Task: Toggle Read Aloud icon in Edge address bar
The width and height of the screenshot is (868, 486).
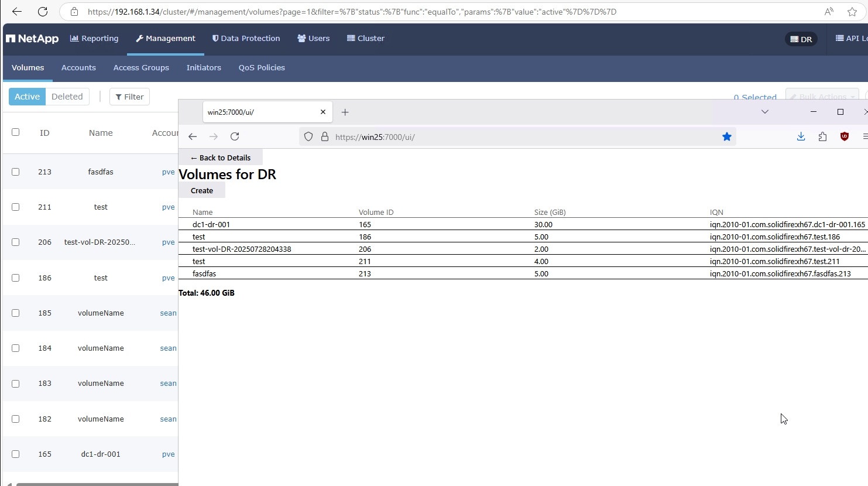Action: tap(829, 12)
